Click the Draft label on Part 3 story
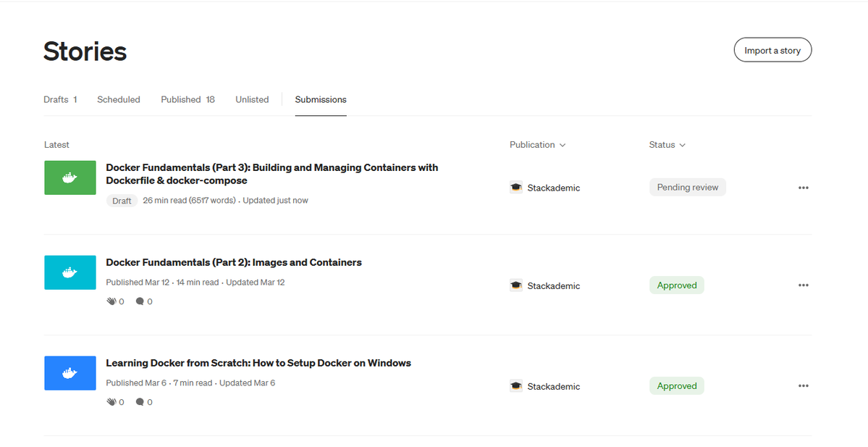 (x=122, y=201)
